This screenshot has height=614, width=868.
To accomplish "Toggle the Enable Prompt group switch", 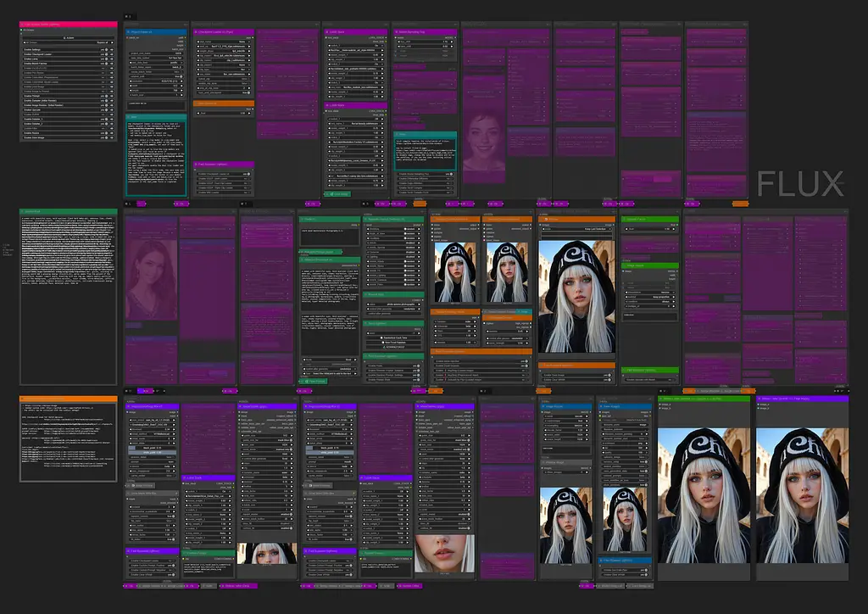I will 106,96.
